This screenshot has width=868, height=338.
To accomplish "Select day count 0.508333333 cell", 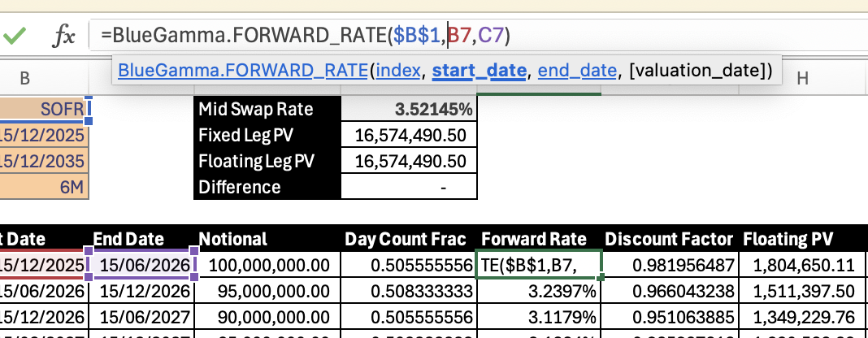I will coord(409,291).
